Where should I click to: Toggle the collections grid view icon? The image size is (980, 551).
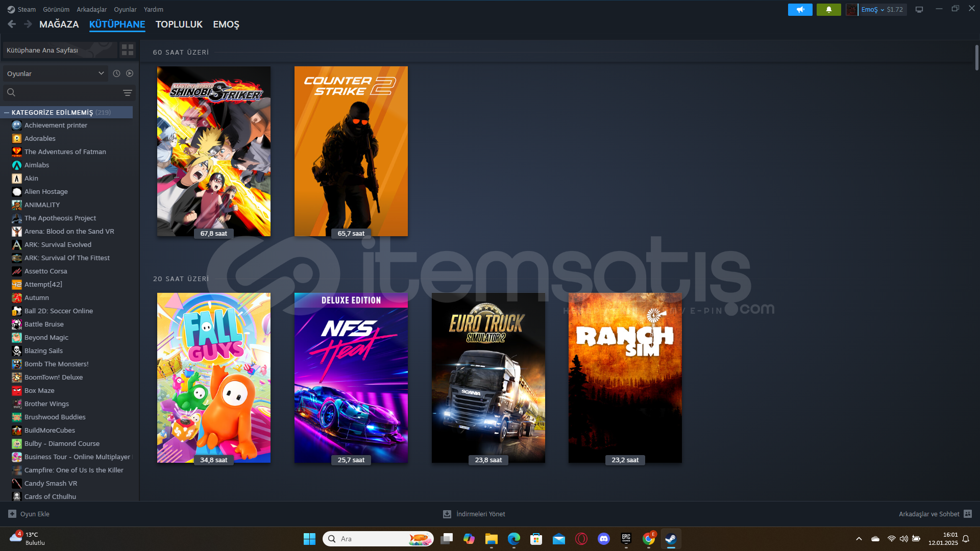tap(128, 49)
